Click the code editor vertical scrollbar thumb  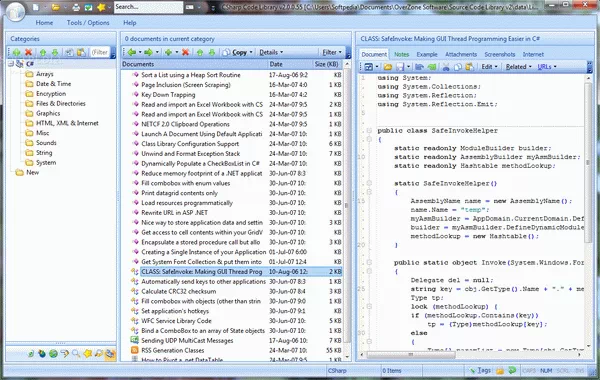tap(588, 163)
